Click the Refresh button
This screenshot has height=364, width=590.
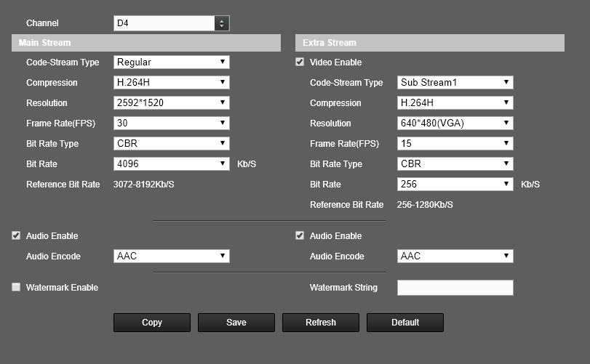tap(321, 323)
